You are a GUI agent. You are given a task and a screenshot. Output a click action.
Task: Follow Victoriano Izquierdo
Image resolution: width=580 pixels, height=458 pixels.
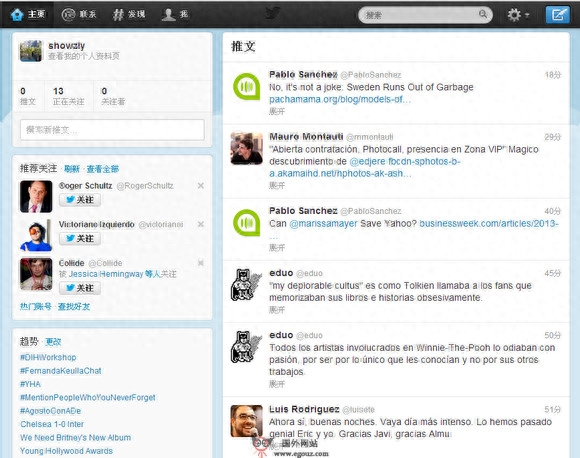point(80,238)
